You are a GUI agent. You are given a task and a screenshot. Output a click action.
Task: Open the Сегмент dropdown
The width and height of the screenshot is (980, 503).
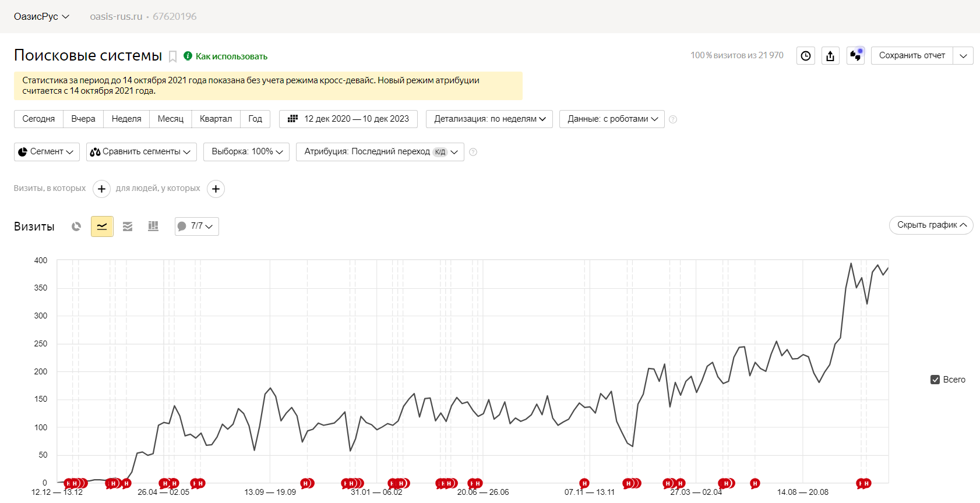(47, 152)
